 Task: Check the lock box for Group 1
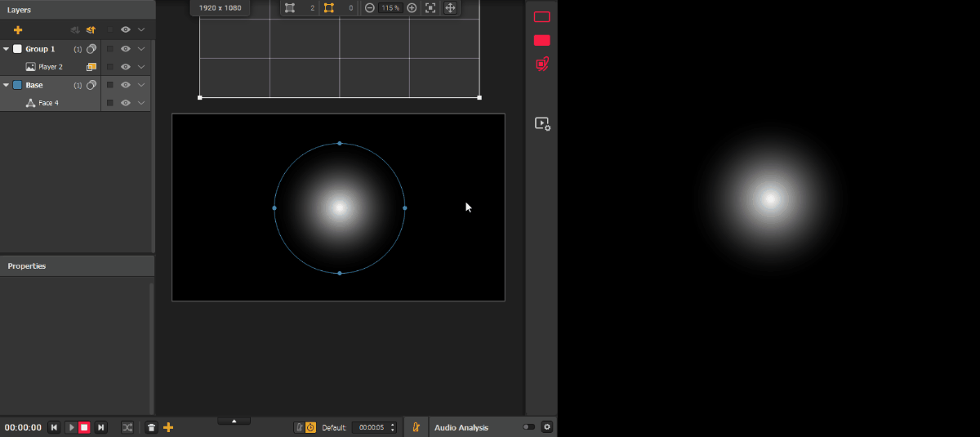pos(109,49)
